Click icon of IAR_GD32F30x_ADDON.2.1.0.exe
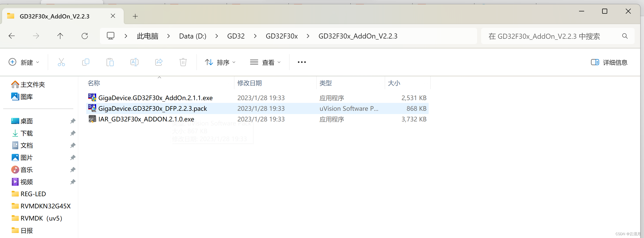This screenshot has height=238, width=644. tap(92, 119)
